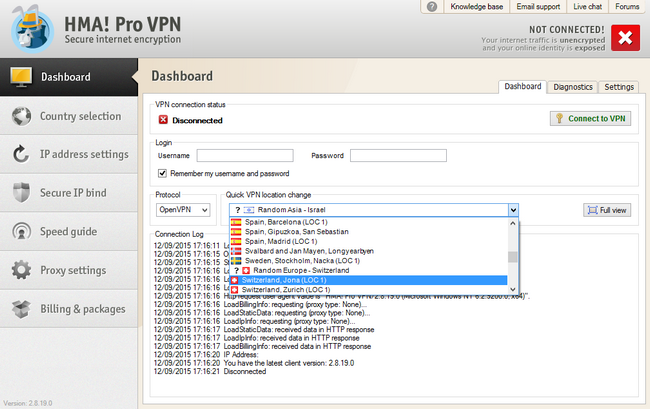The width and height of the screenshot is (650, 409).
Task: Toggle Remember my username and password
Action: (x=162, y=173)
